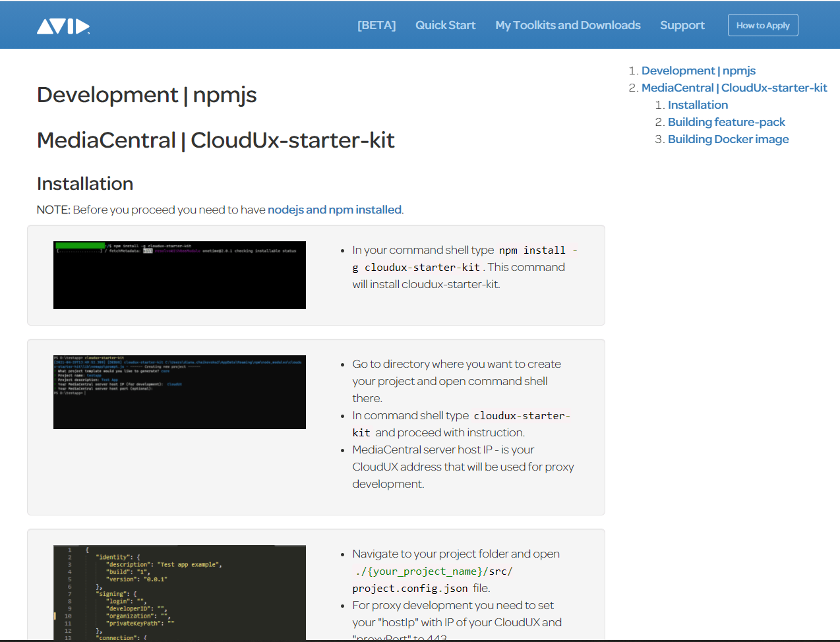
Task: Open the npm install terminal screenshot
Action: pyautogui.click(x=179, y=275)
